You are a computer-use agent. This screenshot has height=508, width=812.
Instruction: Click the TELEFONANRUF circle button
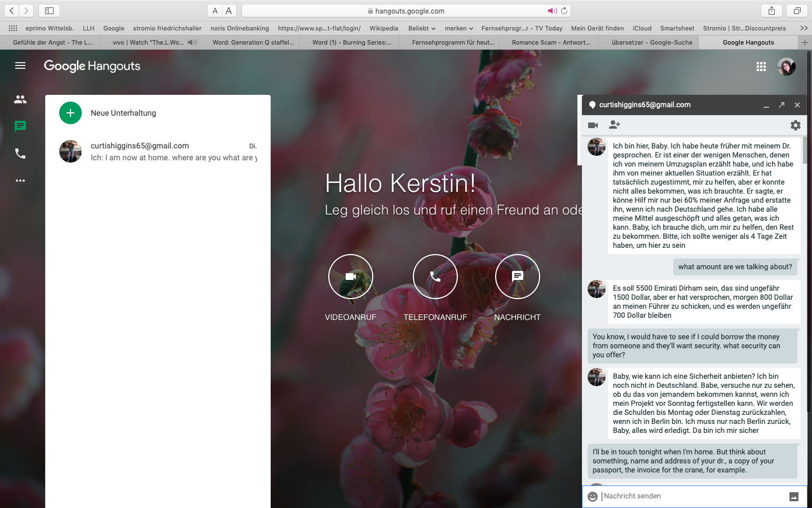click(435, 277)
